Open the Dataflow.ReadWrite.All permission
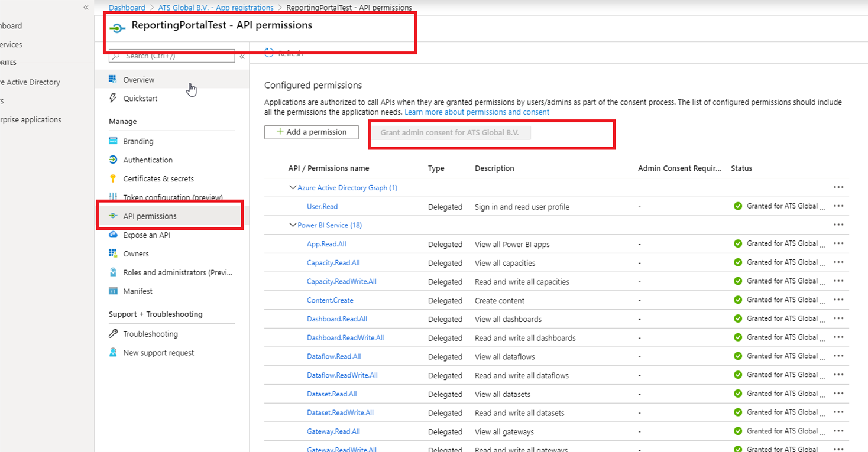This screenshot has height=452, width=868. pyautogui.click(x=342, y=375)
